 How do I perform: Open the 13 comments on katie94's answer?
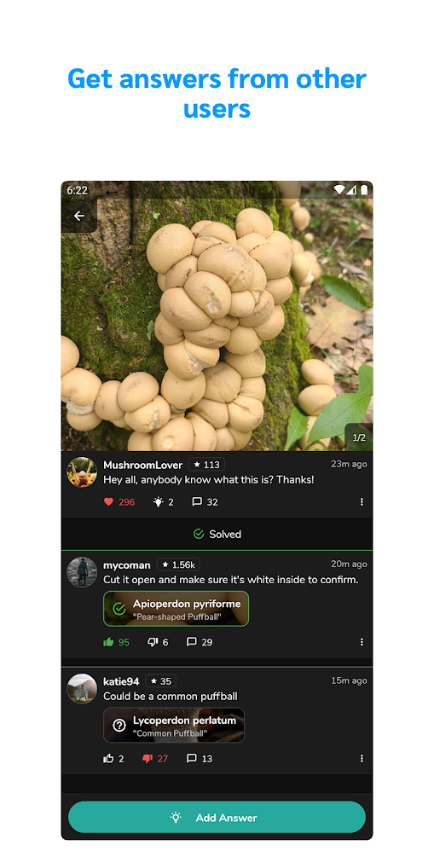(x=192, y=758)
